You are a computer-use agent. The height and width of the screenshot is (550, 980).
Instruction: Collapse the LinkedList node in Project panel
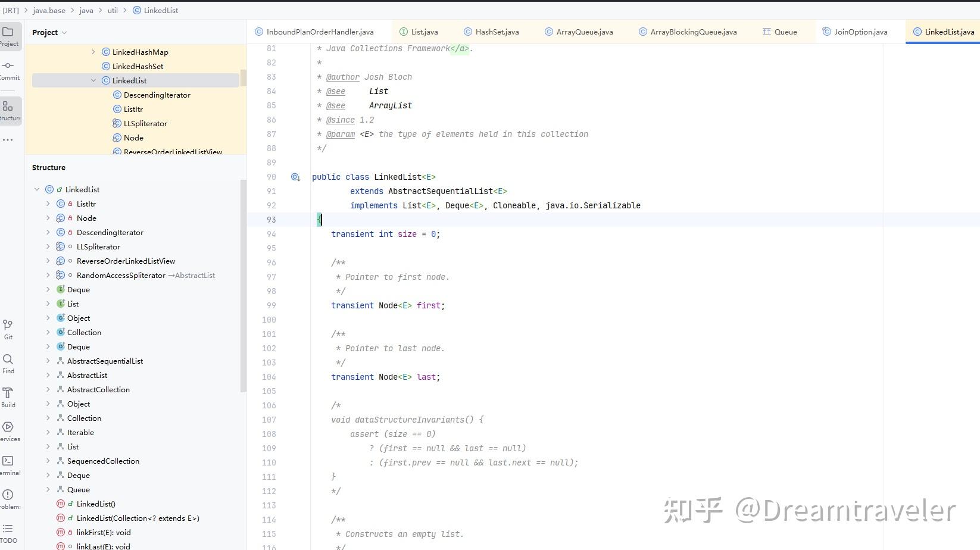coord(93,80)
